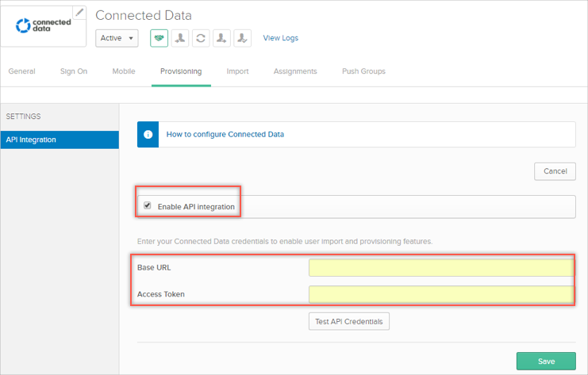The height and width of the screenshot is (375, 588).
Task: Open the View Logs link
Action: click(x=281, y=38)
